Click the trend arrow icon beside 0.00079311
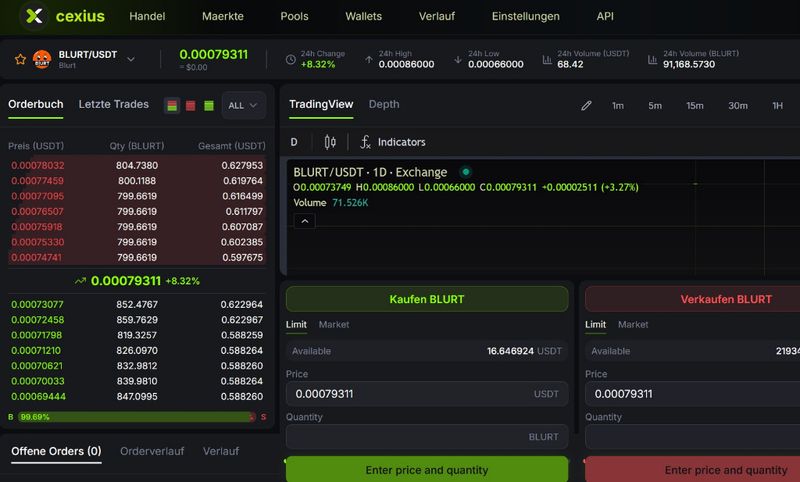Image resolution: width=800 pixels, height=482 pixels. tap(80, 281)
